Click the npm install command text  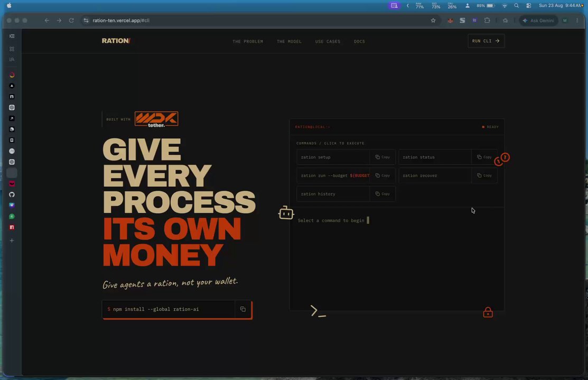click(x=156, y=309)
